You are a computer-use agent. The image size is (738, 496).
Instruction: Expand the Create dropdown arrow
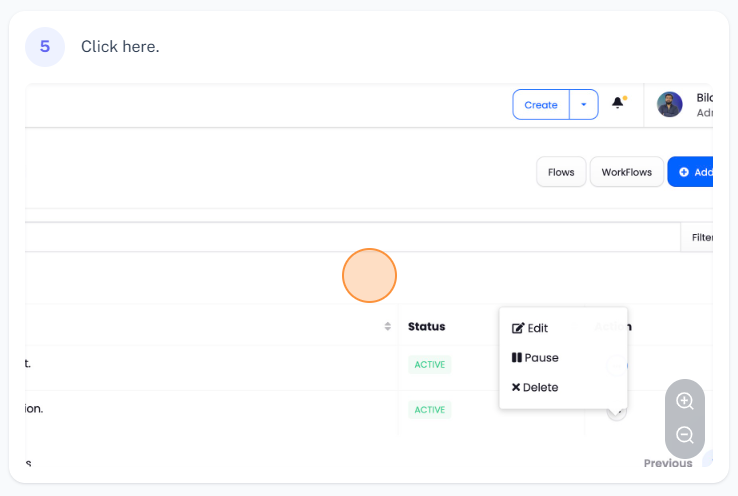[584, 105]
